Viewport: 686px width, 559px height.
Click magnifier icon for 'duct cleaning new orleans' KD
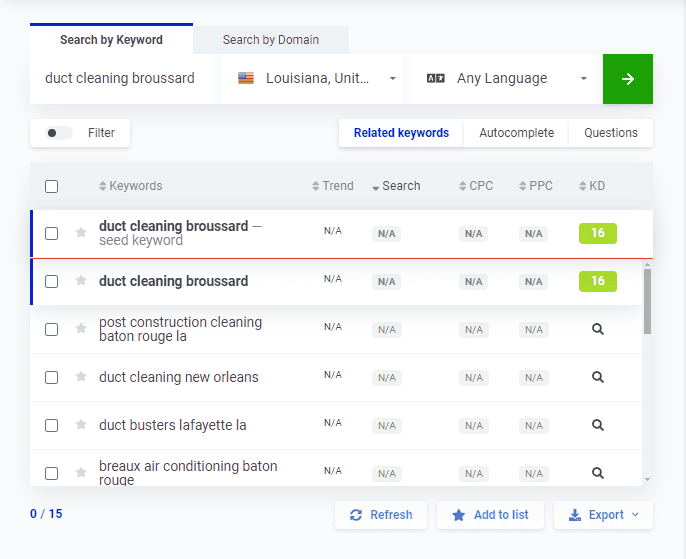(x=597, y=377)
